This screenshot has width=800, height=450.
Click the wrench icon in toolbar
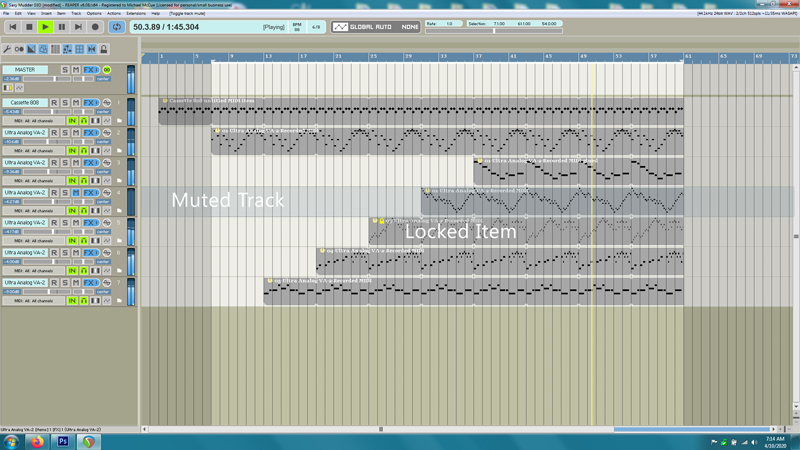[7, 49]
